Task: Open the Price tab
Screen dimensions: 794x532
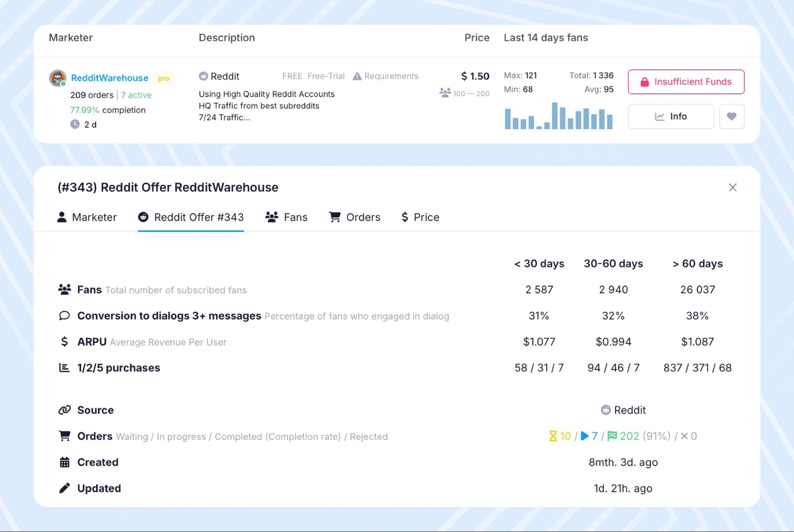Action: tap(420, 217)
